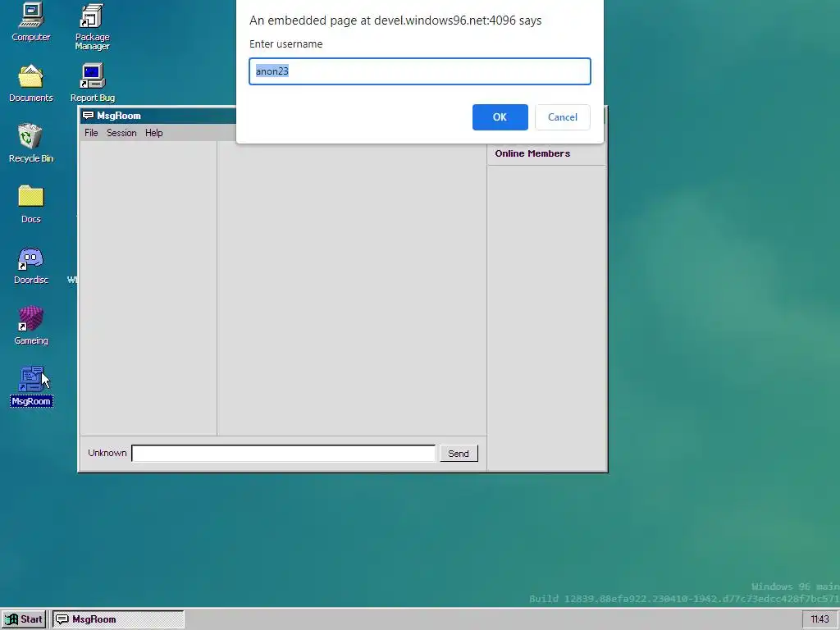
Task: Click the Unknown label beside message box
Action: 107,453
